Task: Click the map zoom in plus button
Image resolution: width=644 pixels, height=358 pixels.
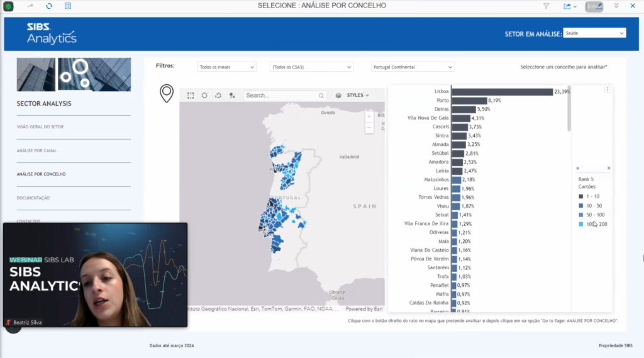Action: 369,116
